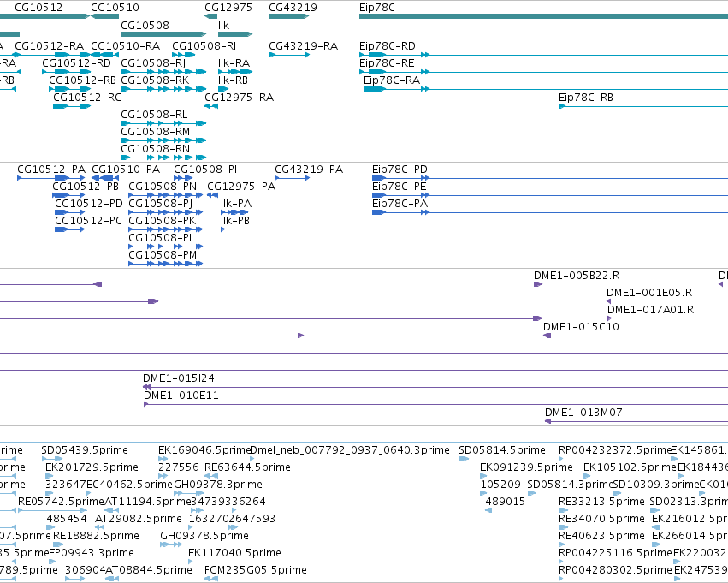
Task: Open transcript label CG12975-RA
Action: (x=240, y=98)
